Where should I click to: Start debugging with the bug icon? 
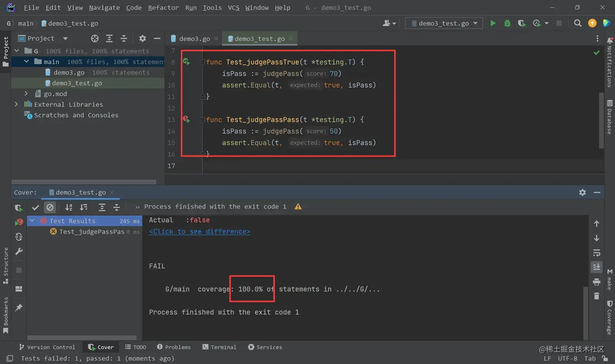pyautogui.click(x=507, y=23)
